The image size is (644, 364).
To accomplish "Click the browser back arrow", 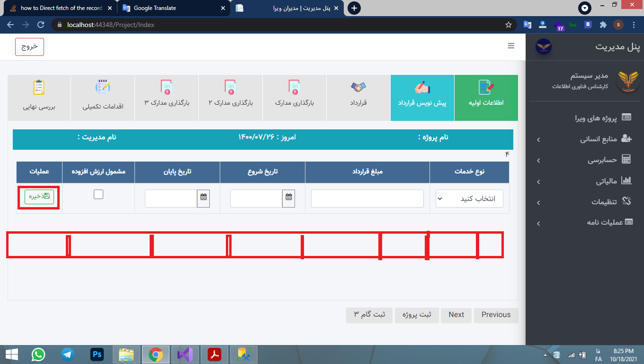I will coord(10,25).
